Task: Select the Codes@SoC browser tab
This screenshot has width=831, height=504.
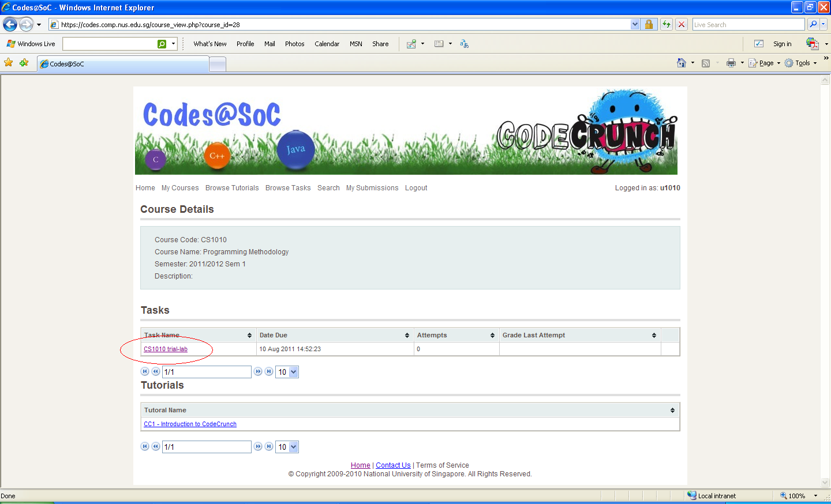Action: pyautogui.click(x=122, y=64)
